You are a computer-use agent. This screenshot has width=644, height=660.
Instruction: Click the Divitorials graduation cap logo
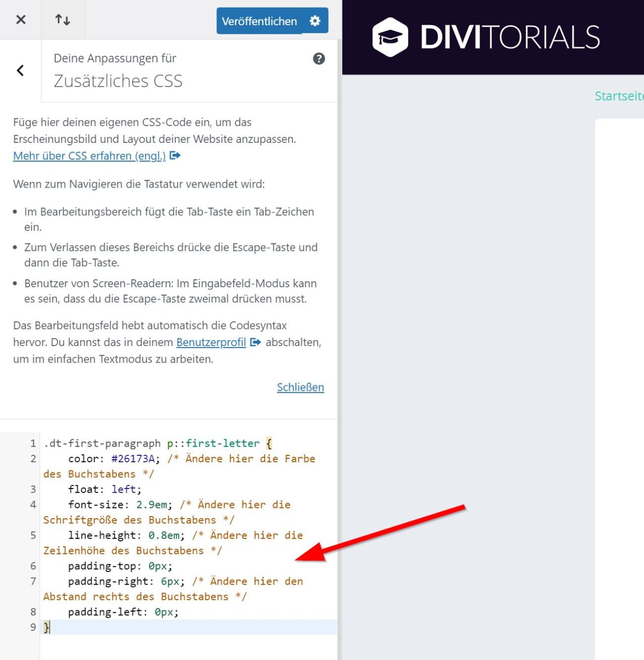pyautogui.click(x=390, y=37)
